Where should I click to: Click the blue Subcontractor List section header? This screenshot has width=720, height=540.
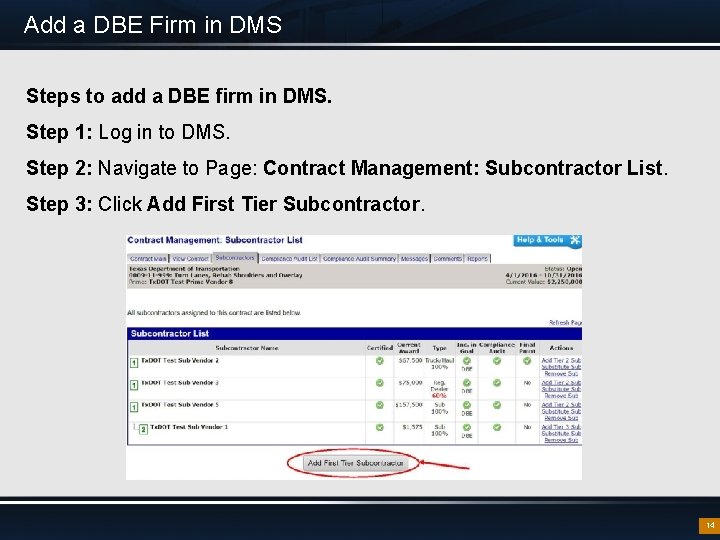(354, 334)
